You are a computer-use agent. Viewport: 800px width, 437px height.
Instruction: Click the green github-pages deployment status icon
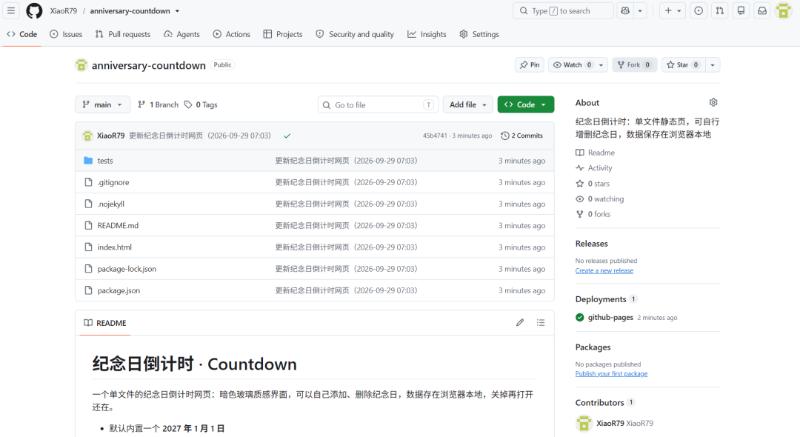(x=580, y=317)
